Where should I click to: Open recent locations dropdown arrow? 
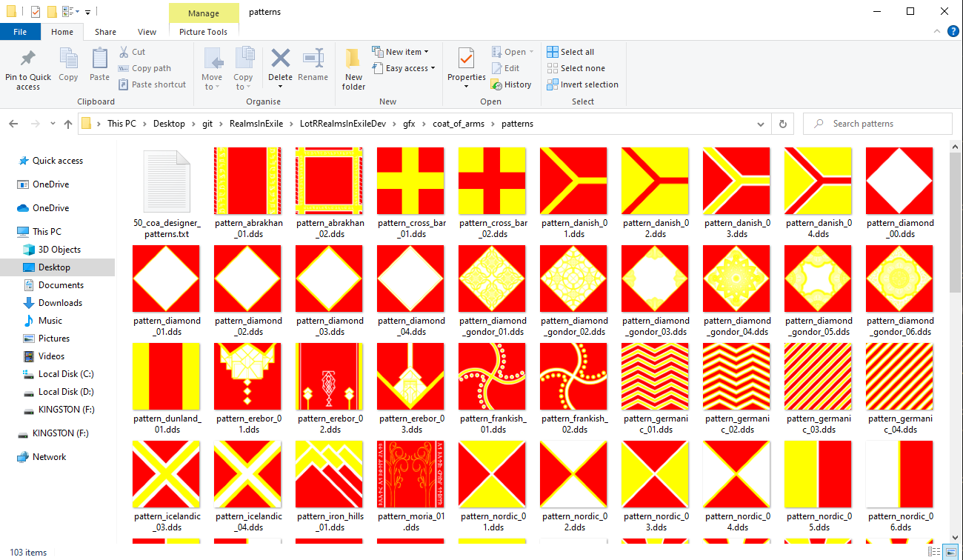point(53,124)
